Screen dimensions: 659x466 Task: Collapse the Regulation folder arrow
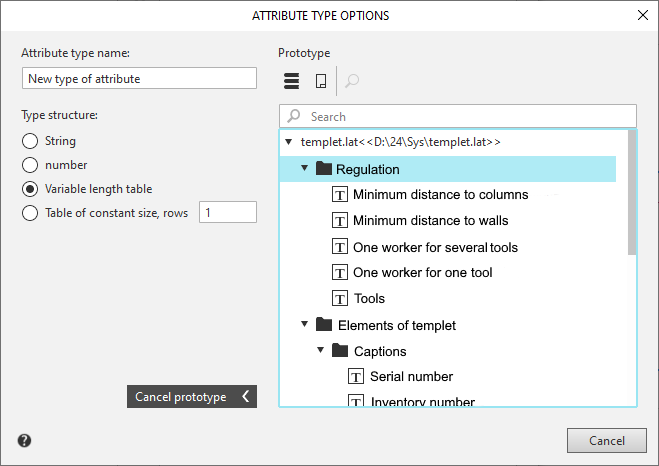[305, 169]
